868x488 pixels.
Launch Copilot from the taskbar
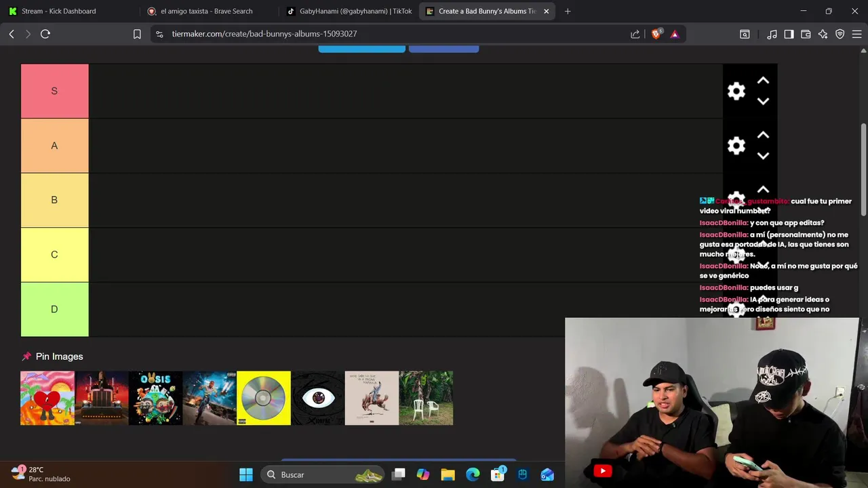(423, 474)
